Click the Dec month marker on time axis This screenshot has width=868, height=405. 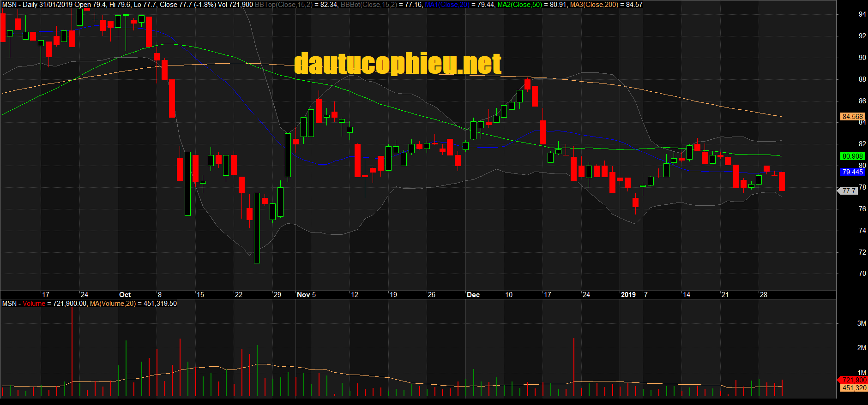[473, 295]
